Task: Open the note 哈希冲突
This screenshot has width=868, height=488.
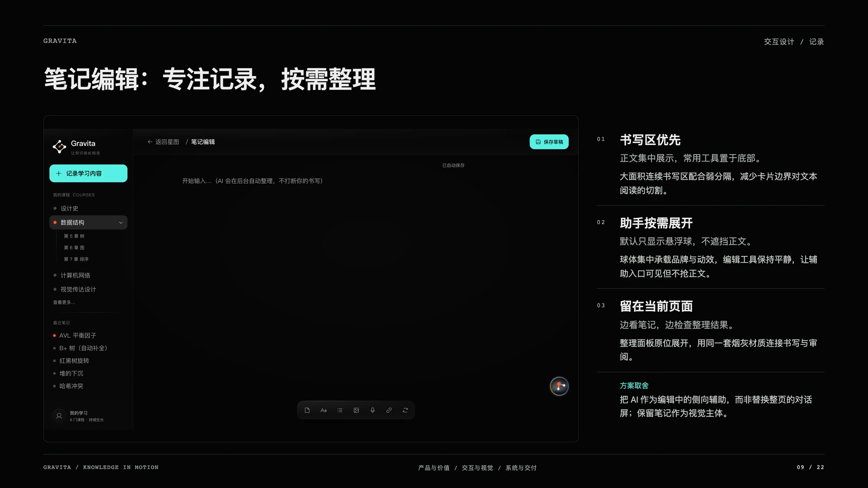Action: 71,386
